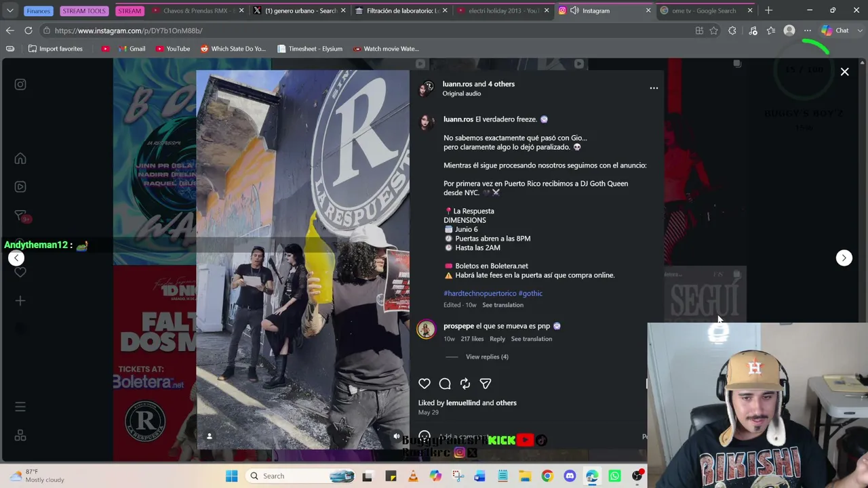Open the More hamburger menu in sidebar
The height and width of the screenshot is (488, 868).
click(x=20, y=407)
